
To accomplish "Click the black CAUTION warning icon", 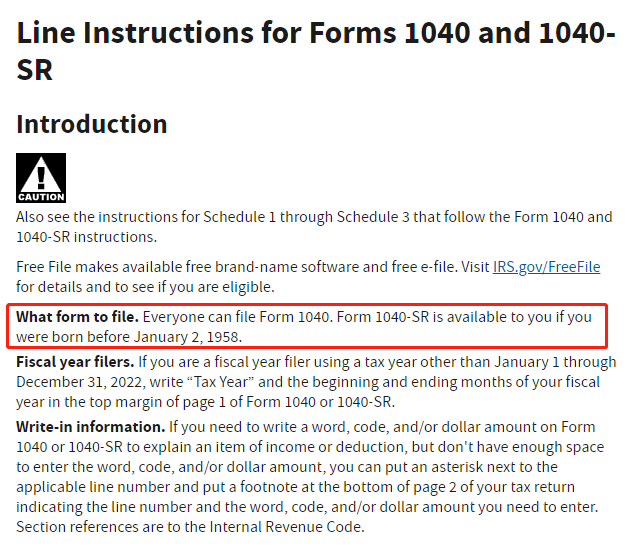I will [41, 178].
